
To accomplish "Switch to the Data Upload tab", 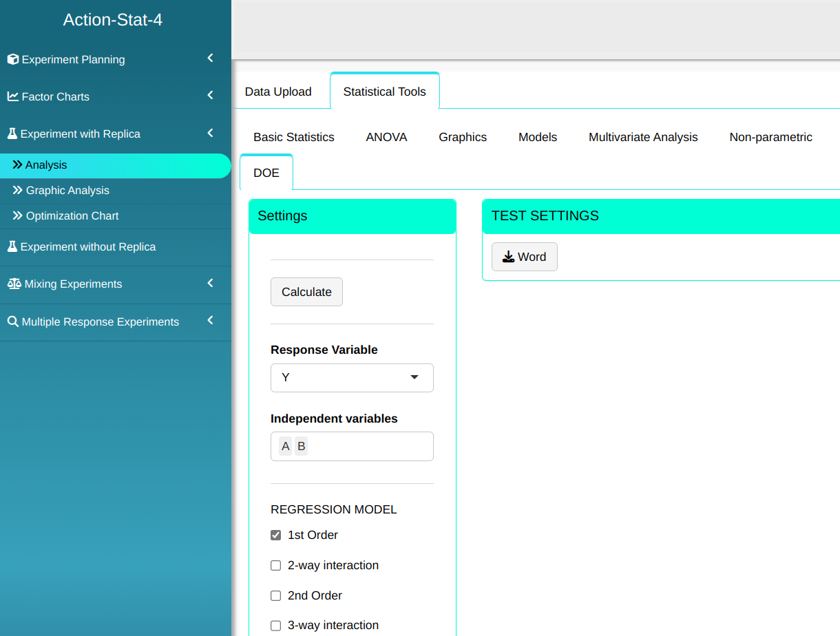I will (x=278, y=92).
